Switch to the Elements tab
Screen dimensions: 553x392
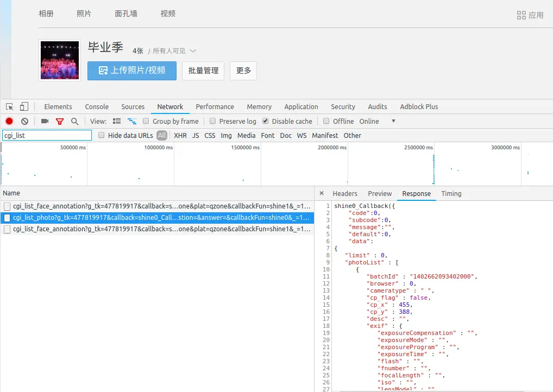tap(58, 107)
